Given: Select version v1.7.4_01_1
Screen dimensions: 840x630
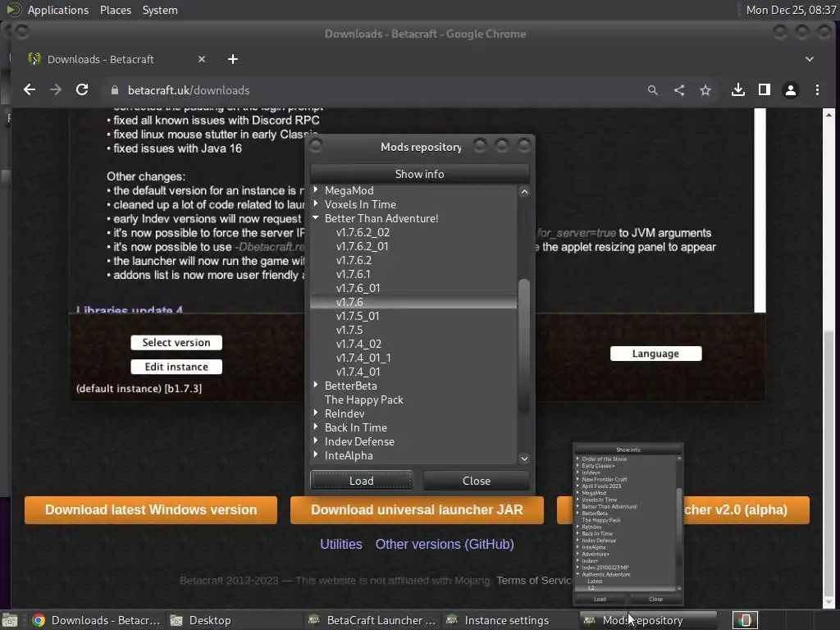Looking at the screenshot, I should pos(363,358).
